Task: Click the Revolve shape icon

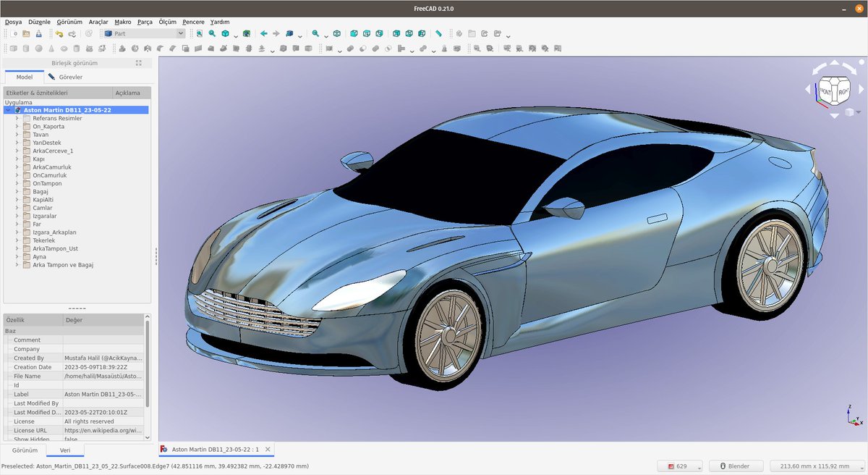Action: pos(135,49)
